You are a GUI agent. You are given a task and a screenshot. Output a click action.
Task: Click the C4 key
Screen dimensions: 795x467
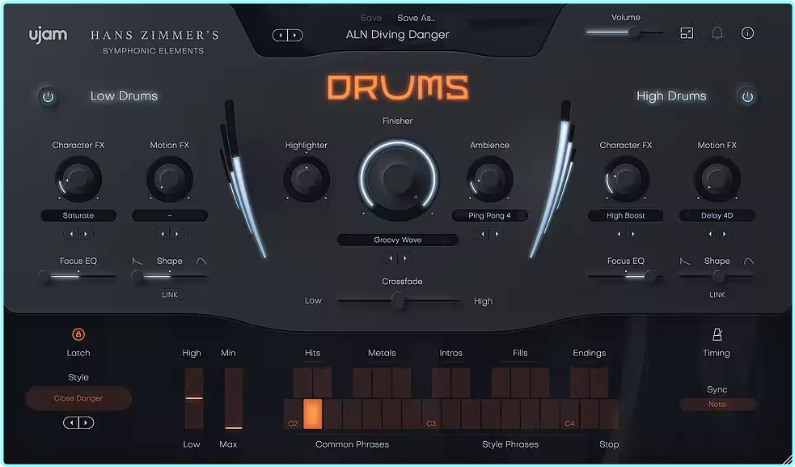click(x=569, y=414)
